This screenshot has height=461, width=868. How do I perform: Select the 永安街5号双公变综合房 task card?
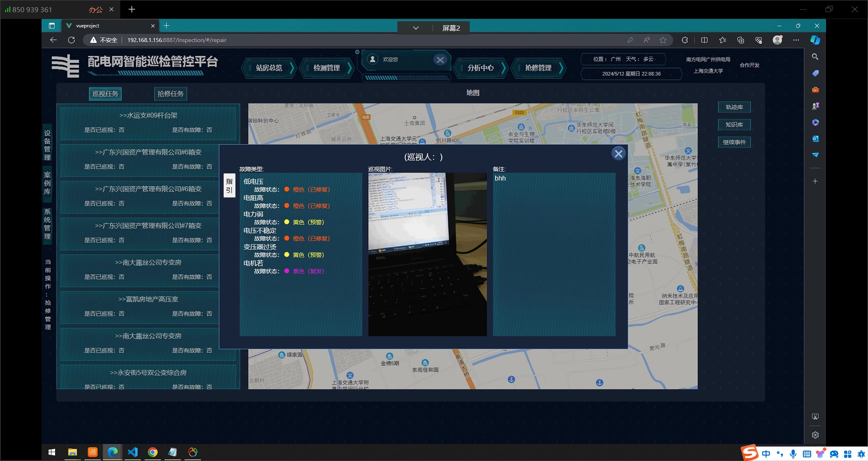[x=148, y=377]
